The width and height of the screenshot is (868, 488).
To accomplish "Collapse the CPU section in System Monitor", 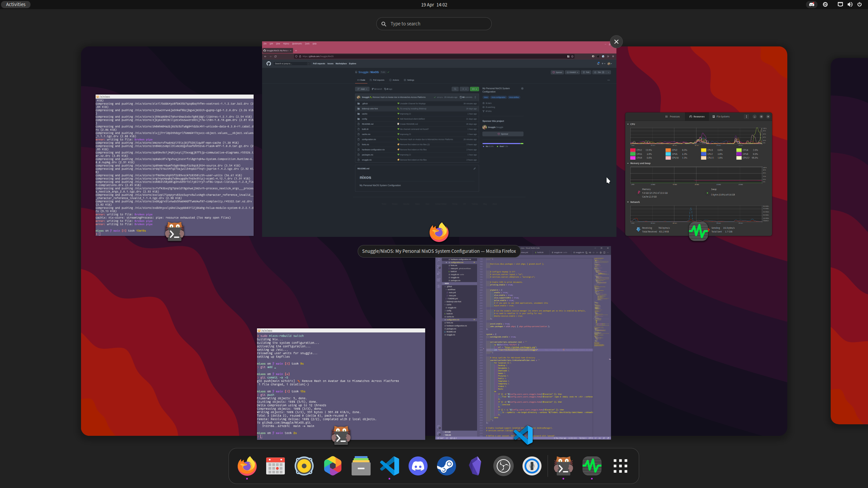I will click(x=628, y=124).
